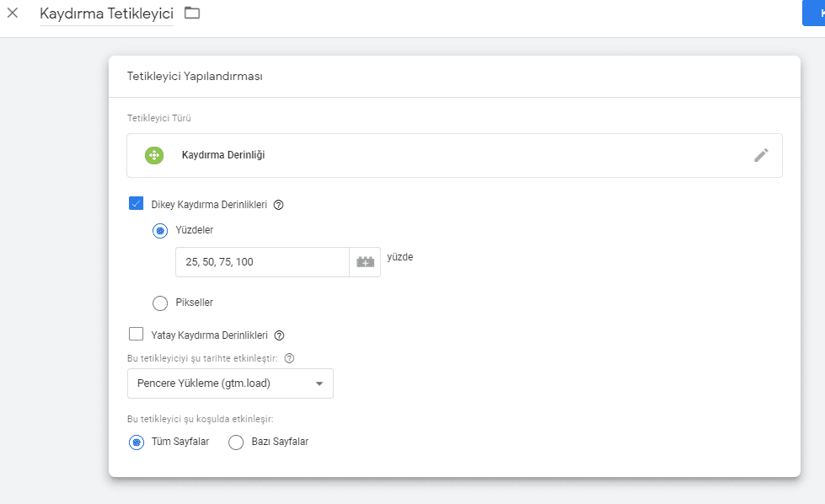Click the variable insert icon next to percentages

365,262
